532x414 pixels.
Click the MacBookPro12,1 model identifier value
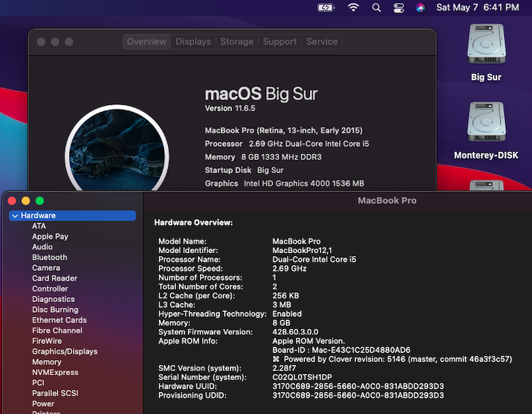point(302,250)
